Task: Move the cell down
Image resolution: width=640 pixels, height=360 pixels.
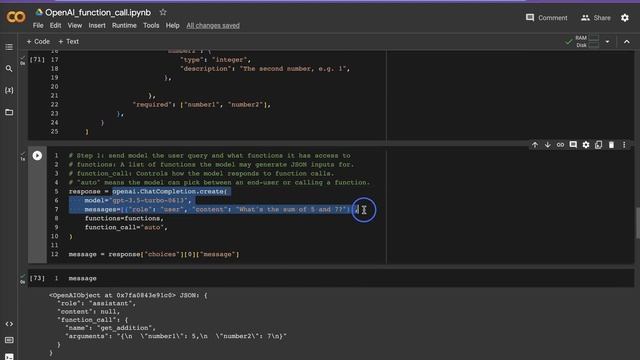Action: 547,145
